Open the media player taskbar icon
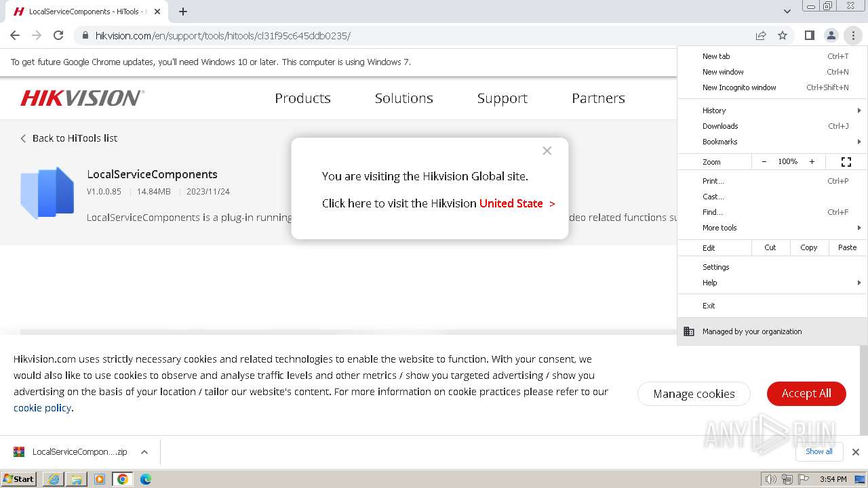The width and height of the screenshot is (868, 488). [100, 479]
